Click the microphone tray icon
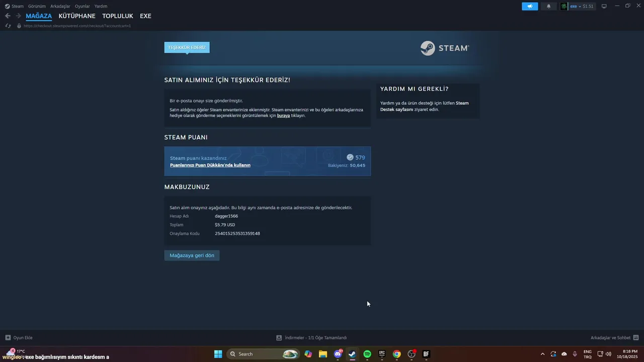Viewport: 644px width, 362px height. click(x=575, y=354)
